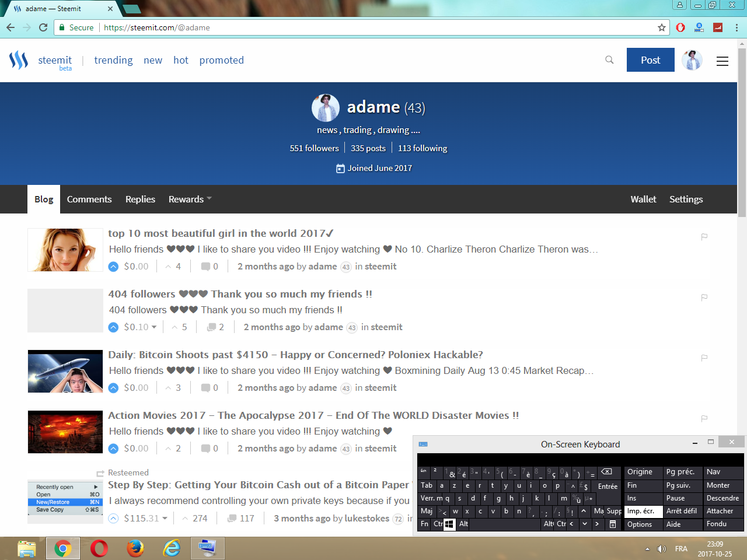Open the beautiful girl post thumbnail
Viewport: 747px width, 560px height.
[x=65, y=250]
